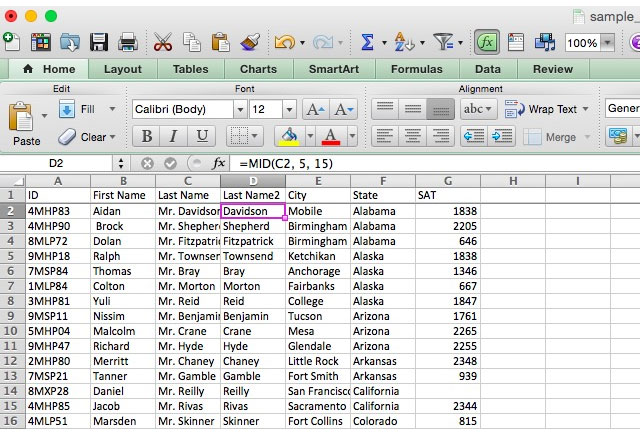Click the toolbar Paste clipboard icon

point(220,42)
